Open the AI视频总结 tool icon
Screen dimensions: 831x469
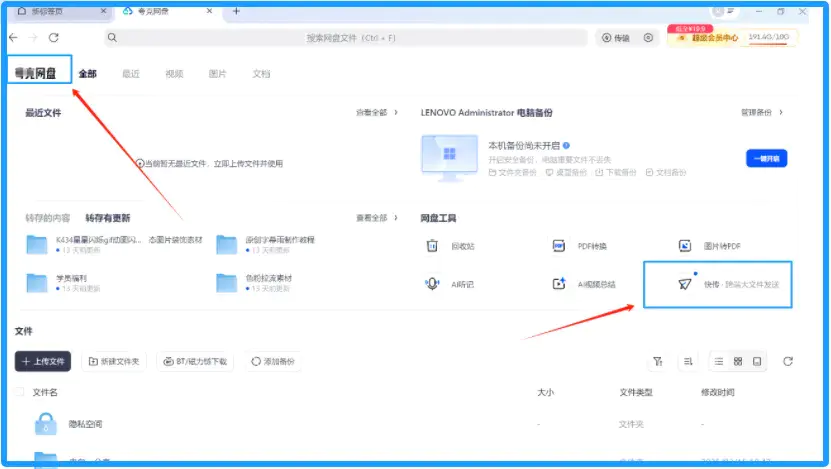click(x=559, y=284)
